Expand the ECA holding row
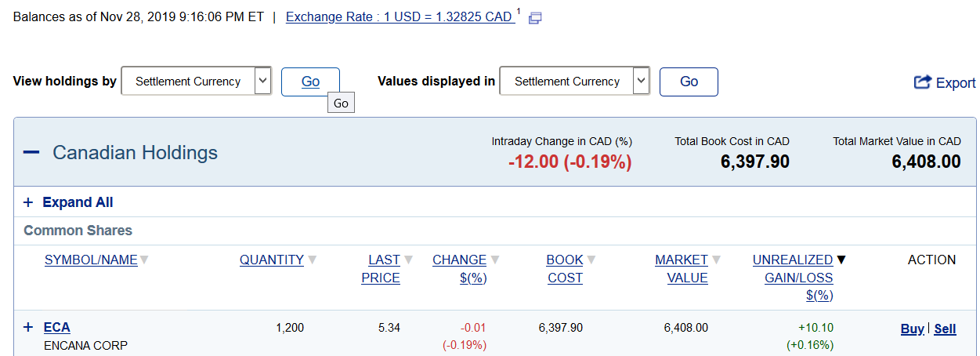 28,328
